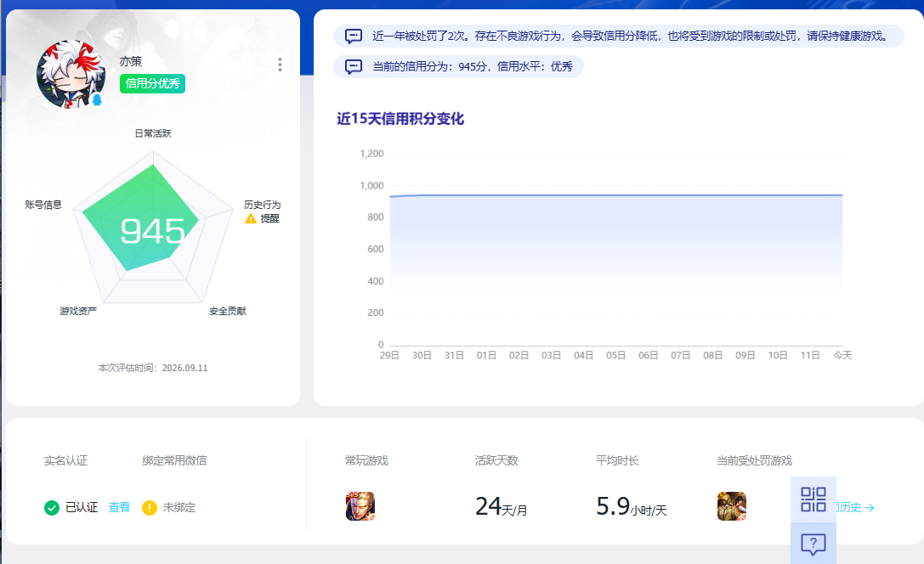This screenshot has width=924, height=564.
Task: Click the 实名认证 heading
Action: (65, 460)
